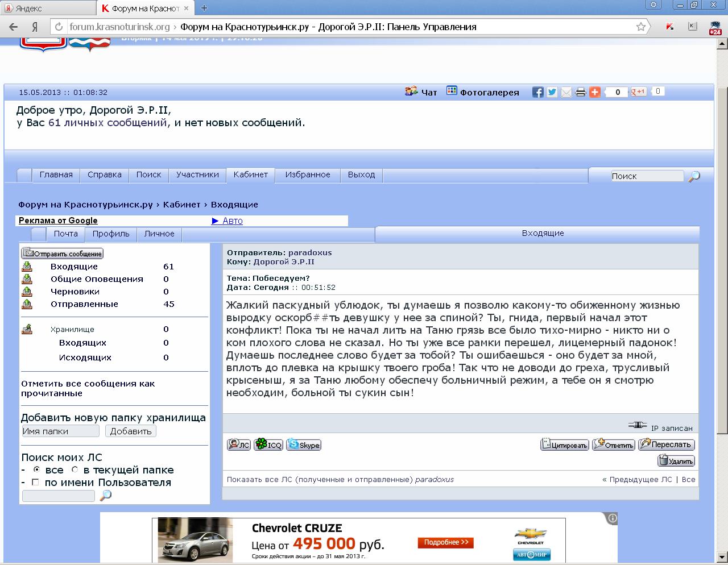Go to the Главная menu item
This screenshot has height=565, width=728.
coord(56,175)
